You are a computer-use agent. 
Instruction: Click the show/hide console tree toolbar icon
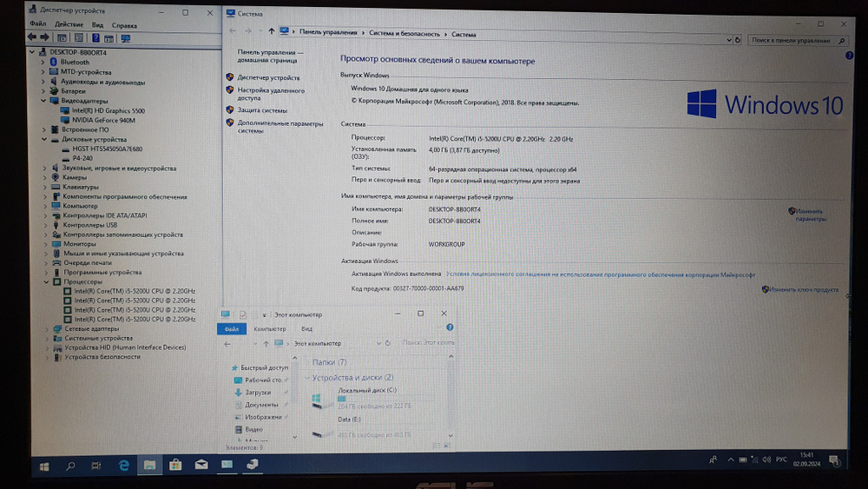62,37
